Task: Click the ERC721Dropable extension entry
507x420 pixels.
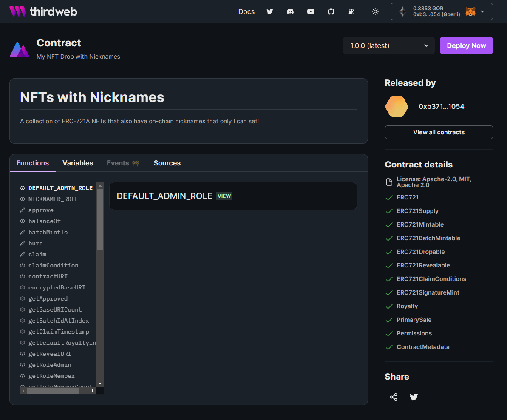Action: [x=416, y=252]
